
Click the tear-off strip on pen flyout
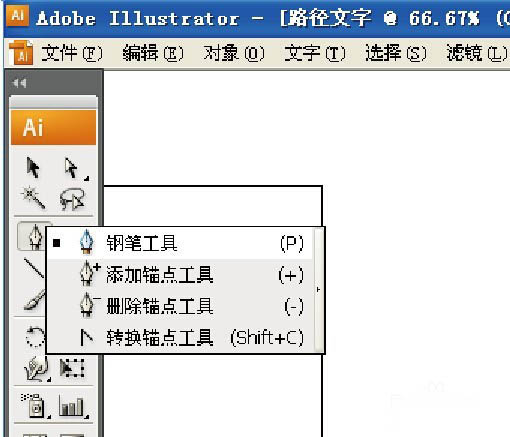(319, 290)
